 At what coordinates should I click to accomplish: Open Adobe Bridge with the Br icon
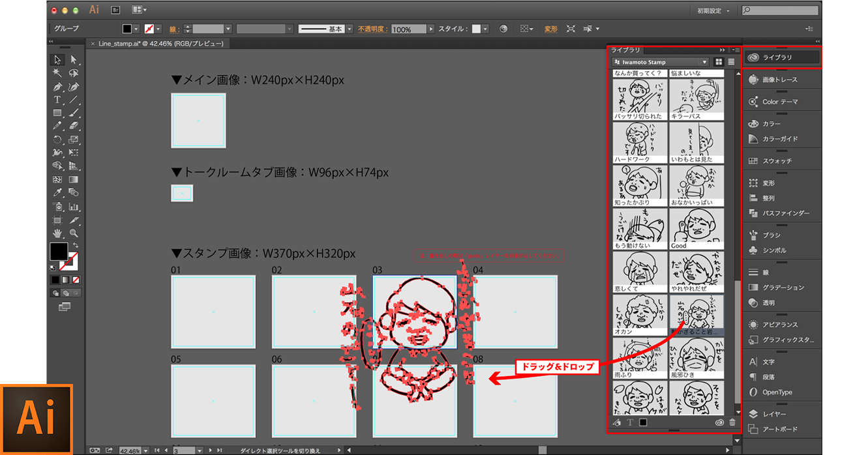pyautogui.click(x=115, y=10)
